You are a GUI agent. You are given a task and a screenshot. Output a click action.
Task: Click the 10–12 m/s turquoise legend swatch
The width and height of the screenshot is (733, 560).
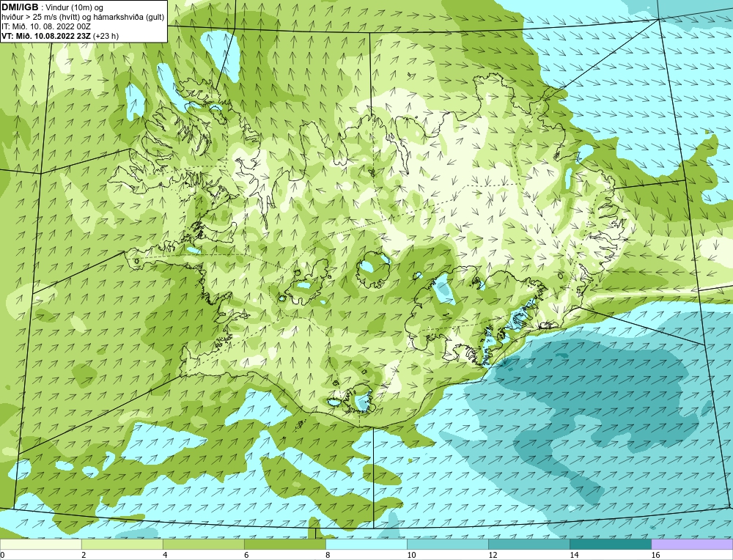pos(447,544)
